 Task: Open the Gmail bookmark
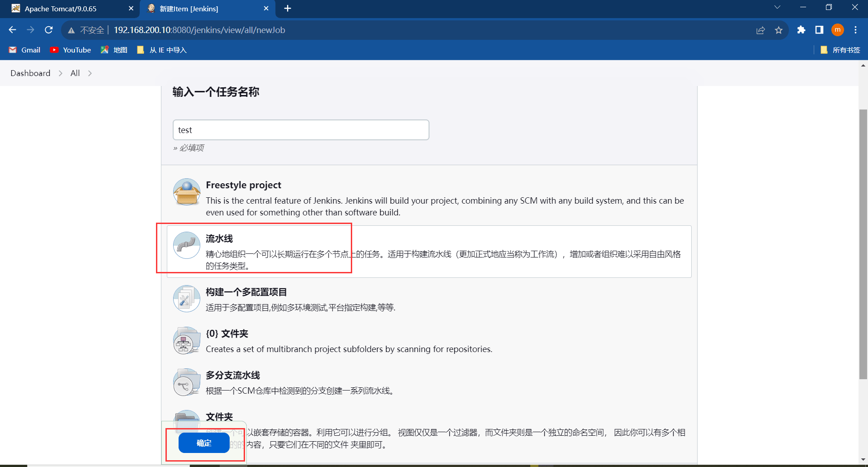[x=25, y=50]
